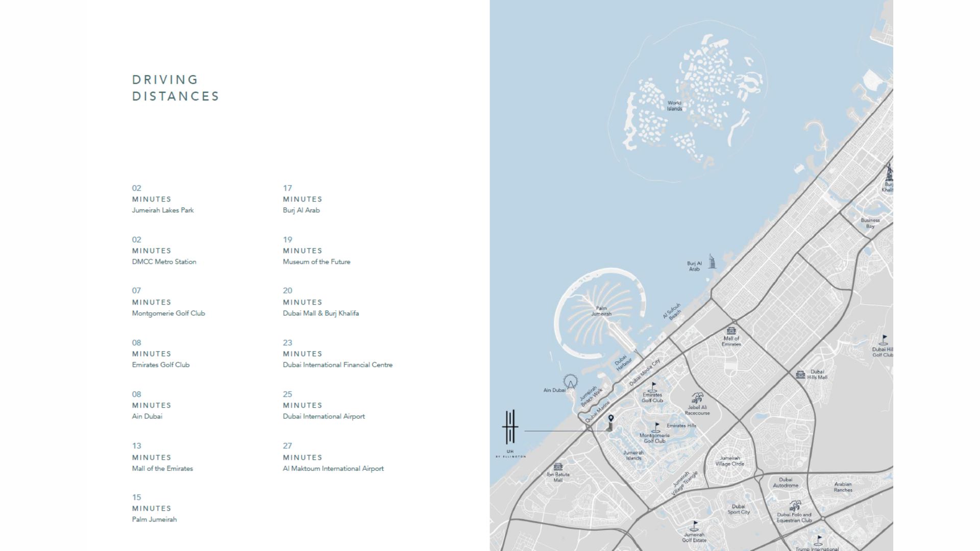
Task: Click the Burj Khalifa tower icon
Action: point(889,172)
